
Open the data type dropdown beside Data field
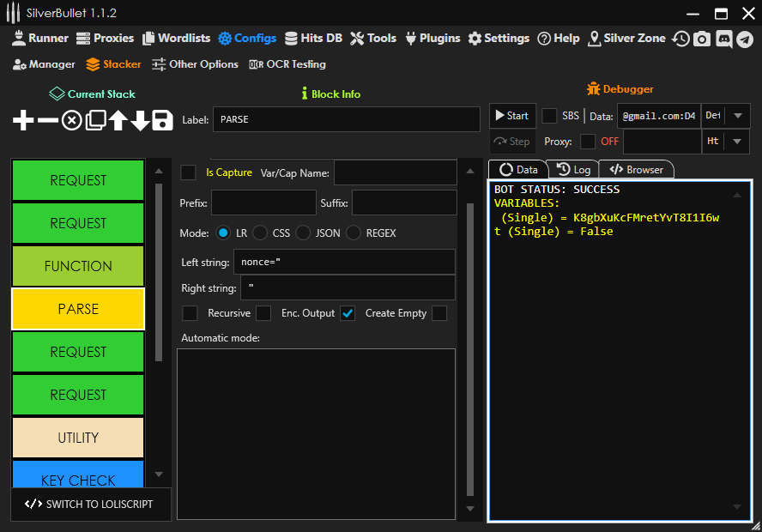point(736,116)
